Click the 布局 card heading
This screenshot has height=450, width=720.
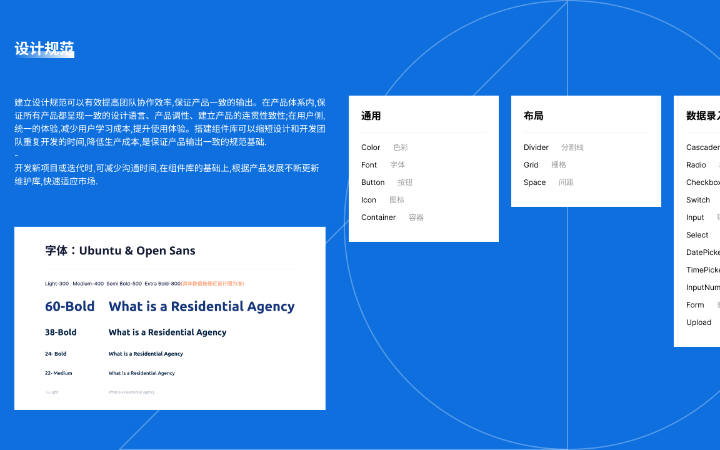click(x=533, y=117)
